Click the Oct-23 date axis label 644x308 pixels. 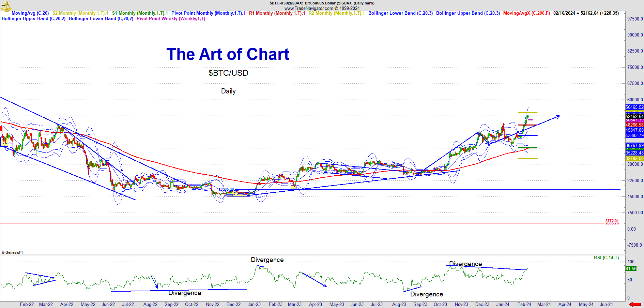440,304
